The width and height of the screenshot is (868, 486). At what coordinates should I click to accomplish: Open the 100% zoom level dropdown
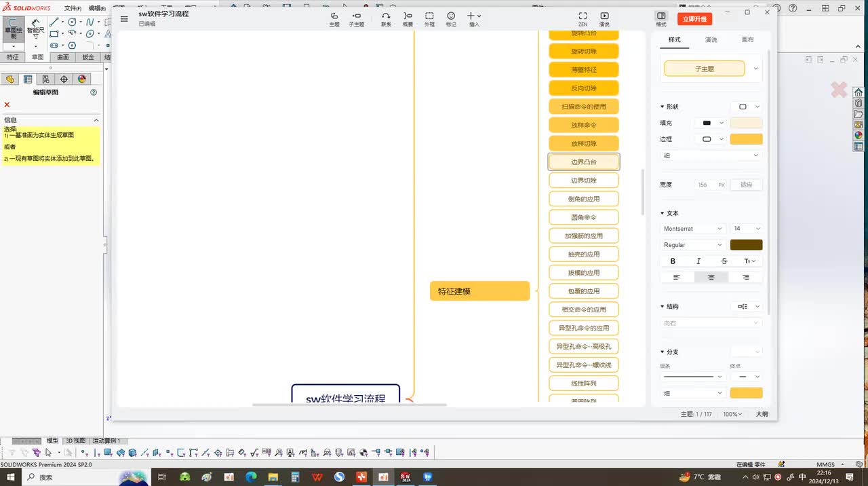[732, 414]
